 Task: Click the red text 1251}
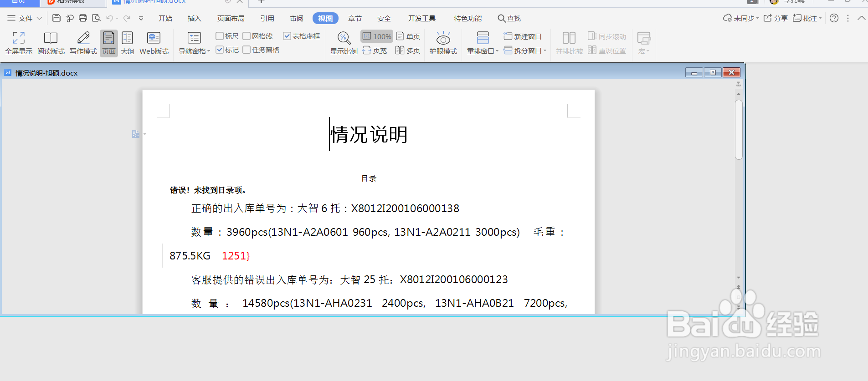(236, 256)
